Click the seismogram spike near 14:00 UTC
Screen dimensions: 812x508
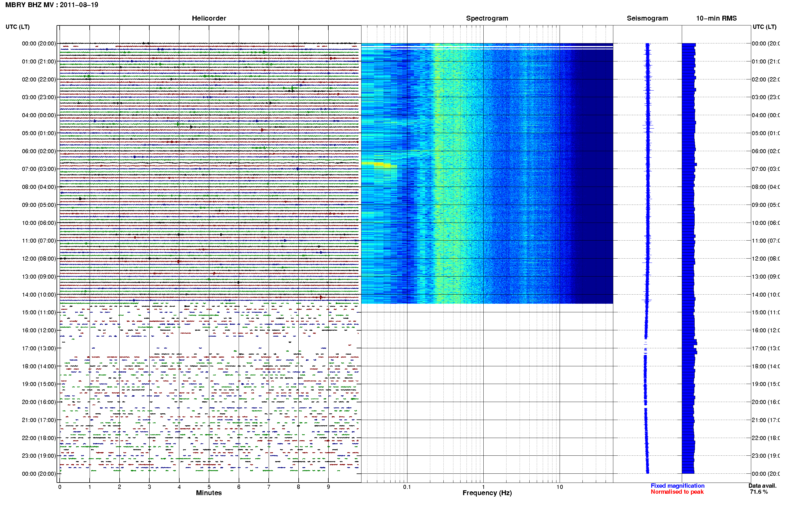647,300
